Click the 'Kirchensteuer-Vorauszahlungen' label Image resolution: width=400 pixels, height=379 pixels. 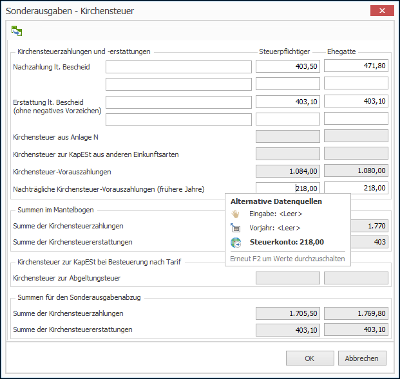tap(62, 172)
